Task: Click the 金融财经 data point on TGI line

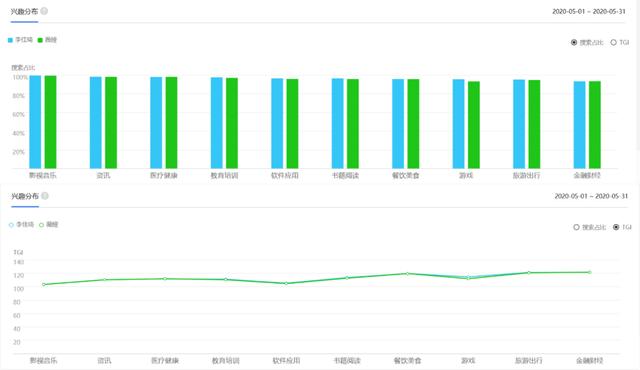Action: point(589,272)
